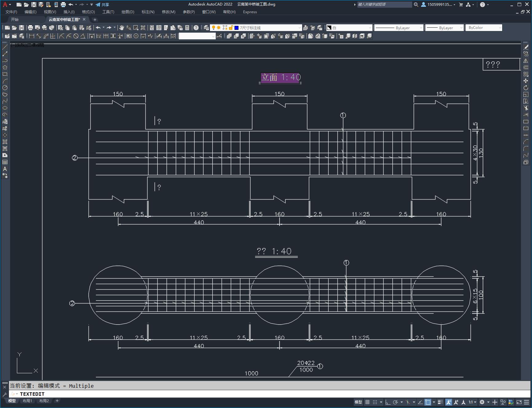The image size is (532, 408).
Task: Switch to the 开始 tab
Action: click(15, 19)
